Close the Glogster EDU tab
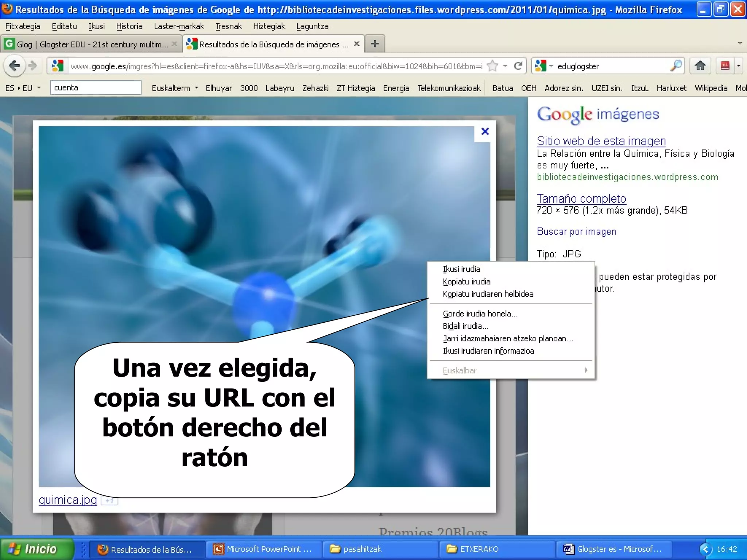 point(174,44)
